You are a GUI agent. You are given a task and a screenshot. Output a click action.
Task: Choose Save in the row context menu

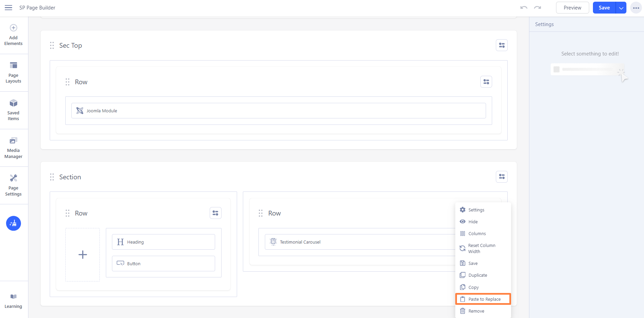(x=483, y=263)
